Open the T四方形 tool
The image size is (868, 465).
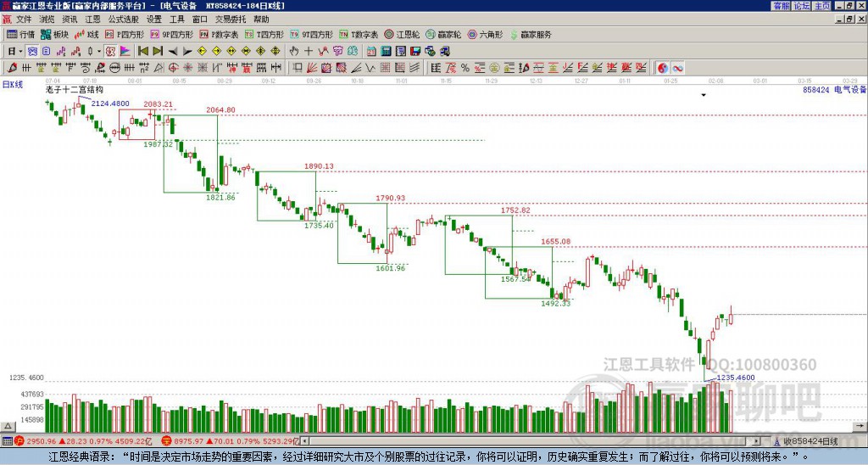[x=264, y=34]
